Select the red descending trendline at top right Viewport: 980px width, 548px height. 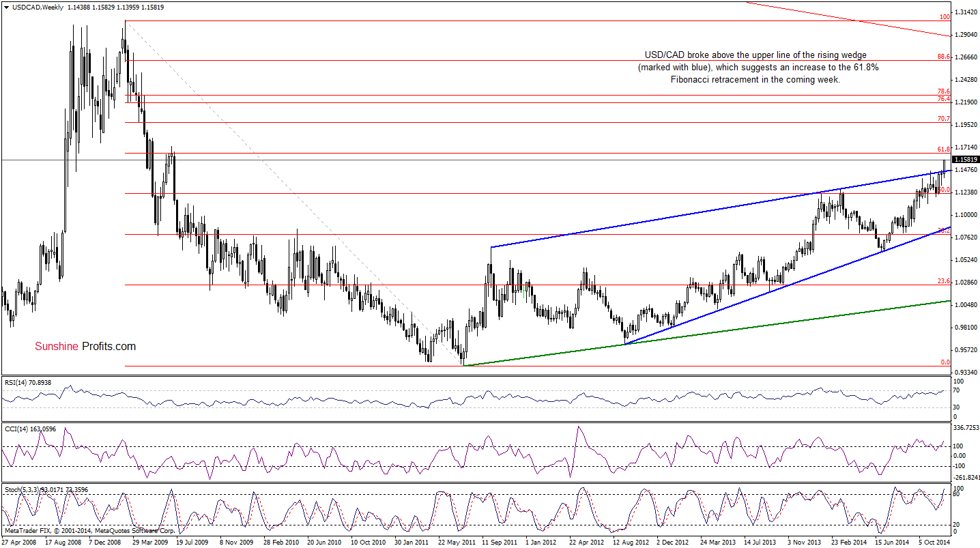(850, 19)
